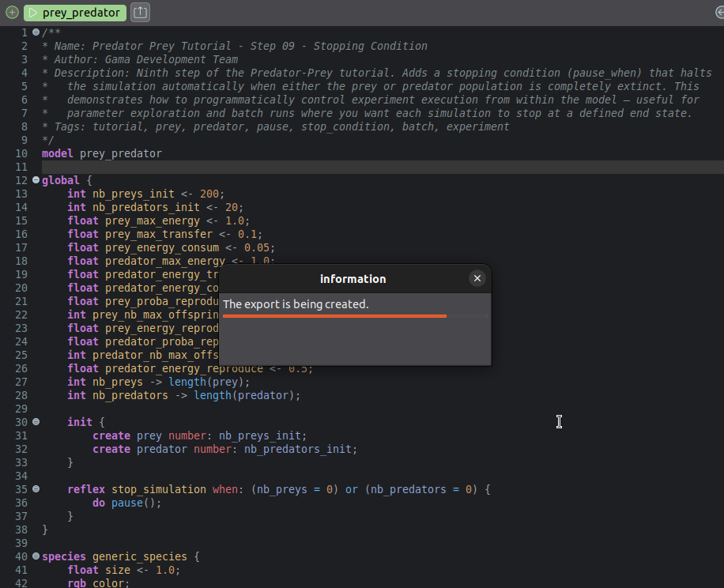The image size is (724, 588).
Task: Collapse the header comment fold on line 1
Action: (36, 32)
